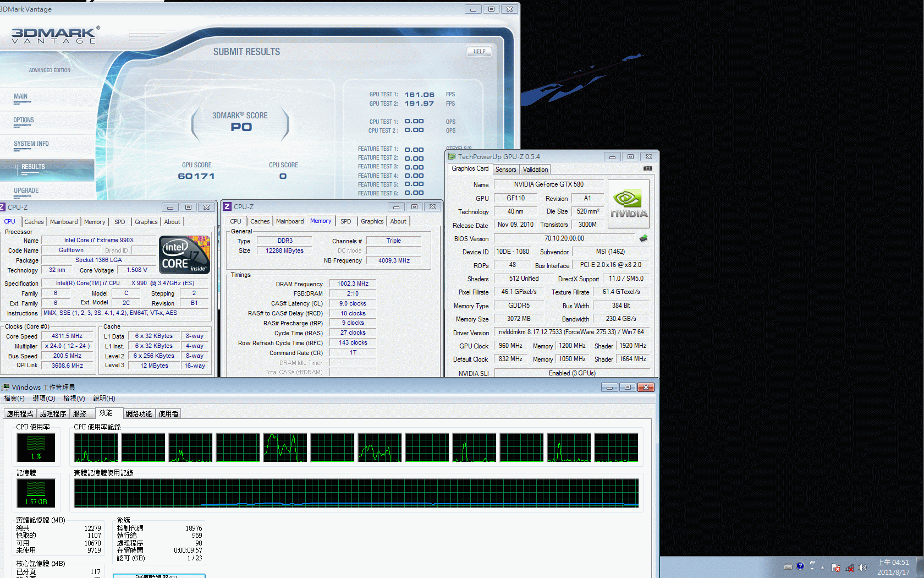Click HELP button in 3DMark Vantage
The height and width of the screenshot is (578, 924).
click(x=479, y=52)
